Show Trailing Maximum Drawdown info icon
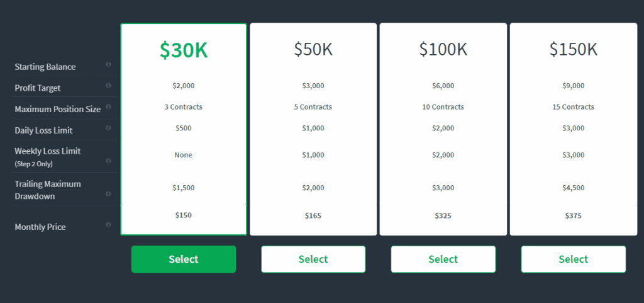This screenshot has width=644, height=303. tap(108, 193)
